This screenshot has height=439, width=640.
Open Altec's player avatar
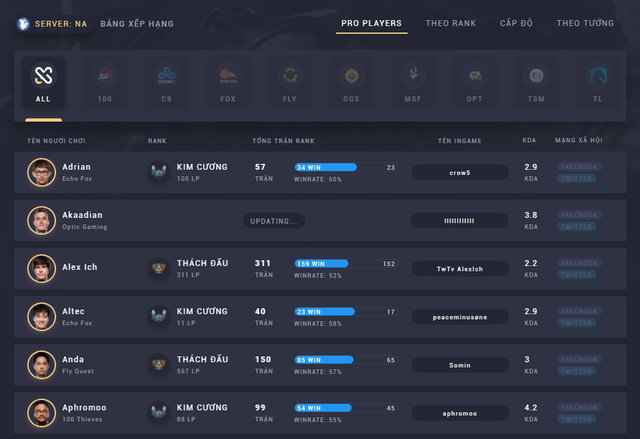pos(42,317)
